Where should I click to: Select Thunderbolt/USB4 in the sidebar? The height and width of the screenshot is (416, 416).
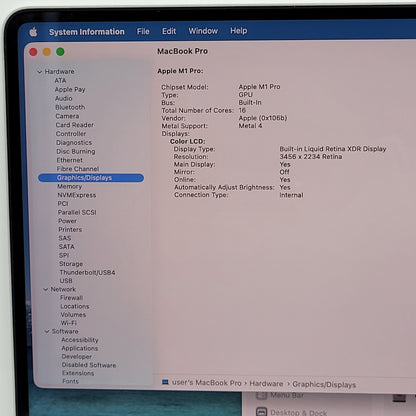87,272
